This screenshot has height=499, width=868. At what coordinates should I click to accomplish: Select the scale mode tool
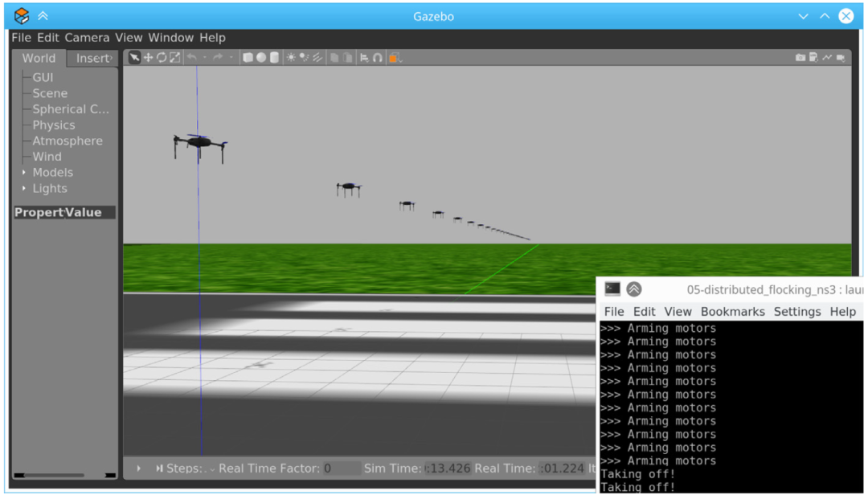174,58
